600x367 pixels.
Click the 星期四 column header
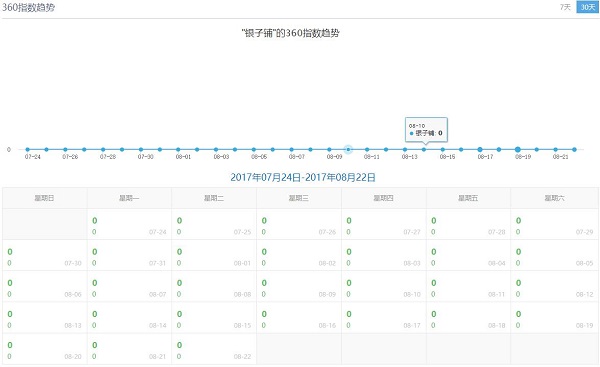384,198
